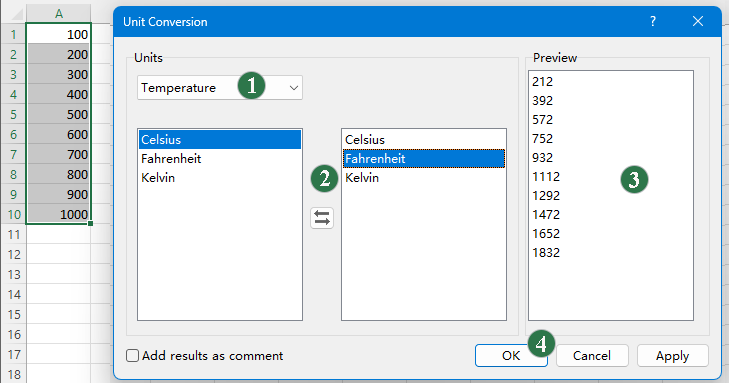Select Celsius in the source units list

tap(220, 139)
